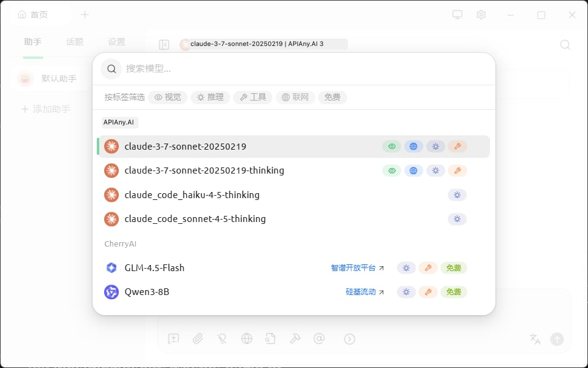Open the display monitor icon in title bar
This screenshot has height=368, width=588.
[457, 15]
